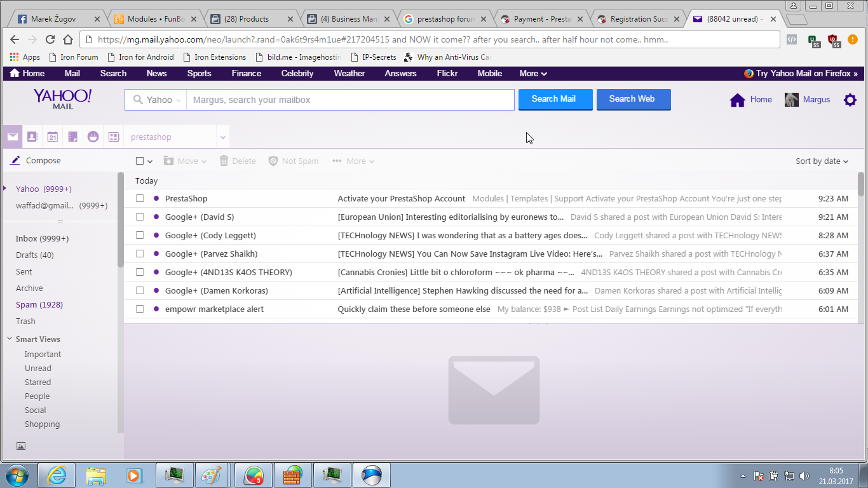The image size is (868, 488).
Task: Open the Spam (1928) folder
Action: [x=39, y=304]
